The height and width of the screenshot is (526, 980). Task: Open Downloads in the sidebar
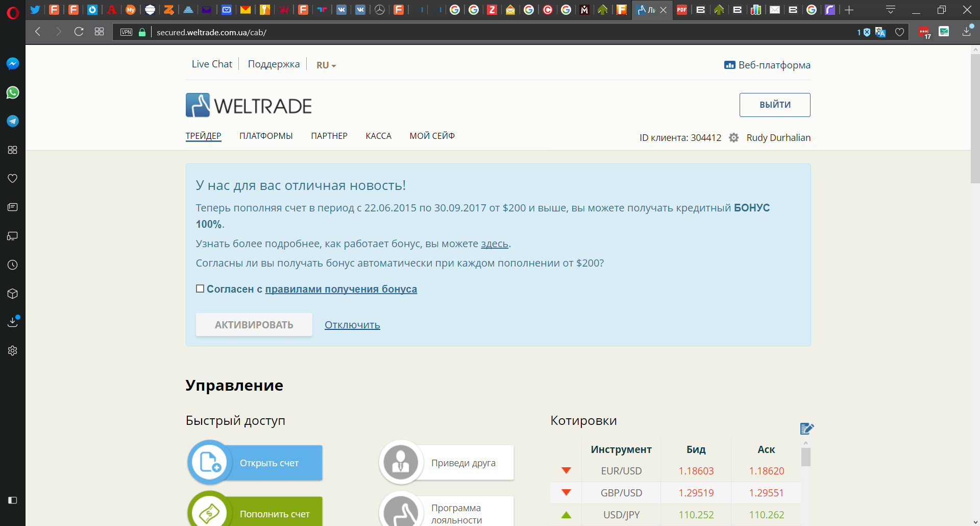coord(13,322)
